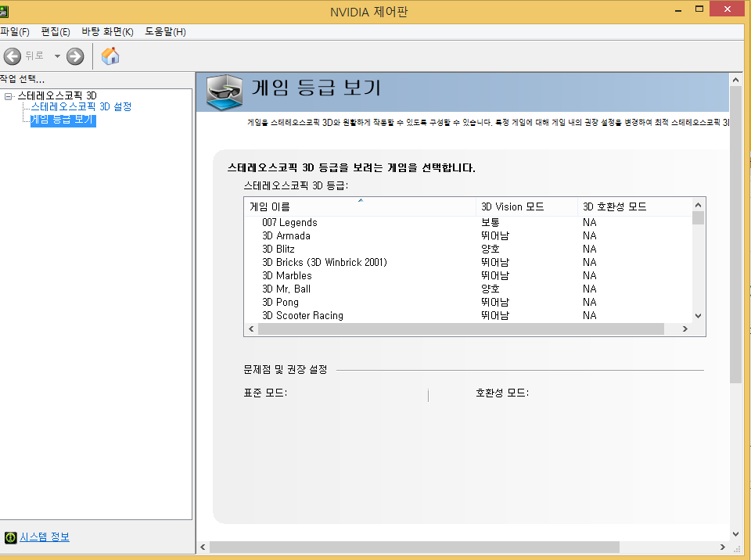Select the 스테레오스코픽 3D tree root label
This screenshot has height=560, width=751.
coord(57,95)
